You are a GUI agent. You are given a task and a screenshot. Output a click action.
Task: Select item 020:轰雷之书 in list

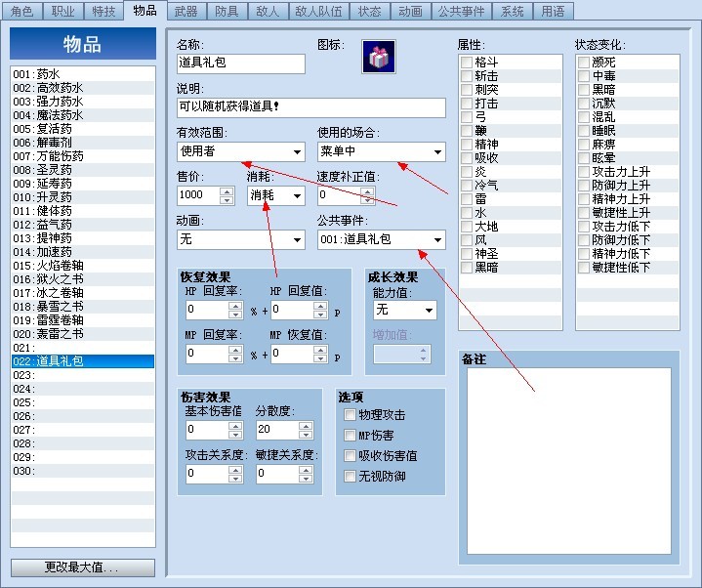[x=83, y=334]
